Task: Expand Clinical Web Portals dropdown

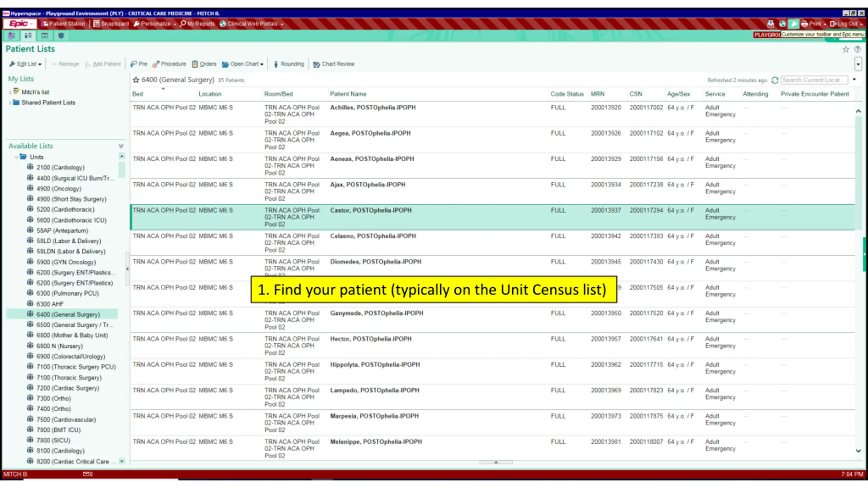Action: click(252, 24)
